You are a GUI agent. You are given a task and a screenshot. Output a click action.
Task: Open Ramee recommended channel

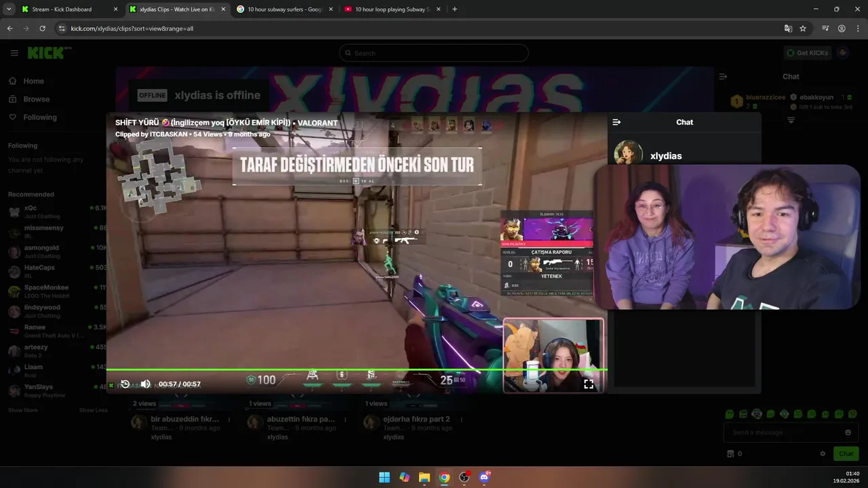57,331
